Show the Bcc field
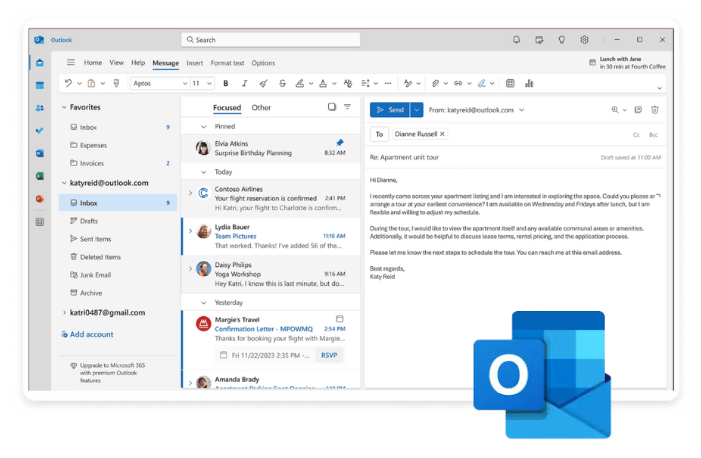 (x=653, y=135)
